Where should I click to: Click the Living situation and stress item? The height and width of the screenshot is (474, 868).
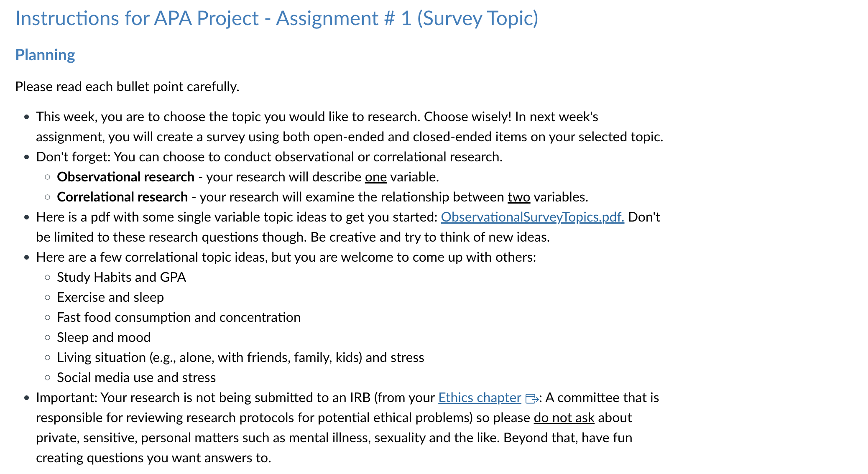240,357
